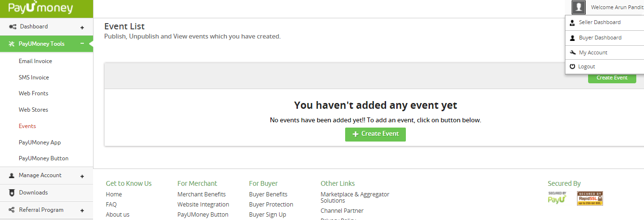Click the Logout power icon
This screenshot has height=220, width=644.
[572, 66]
